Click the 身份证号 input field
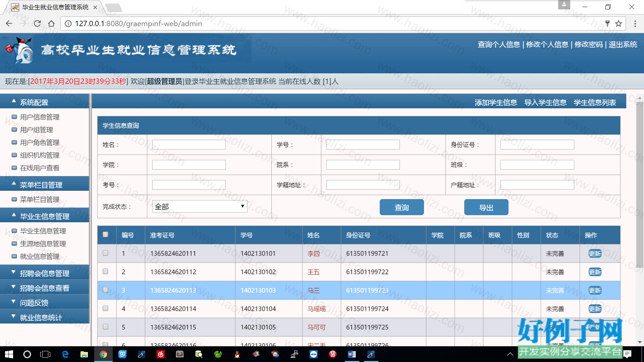This screenshot has height=362, width=644. pos(537,145)
